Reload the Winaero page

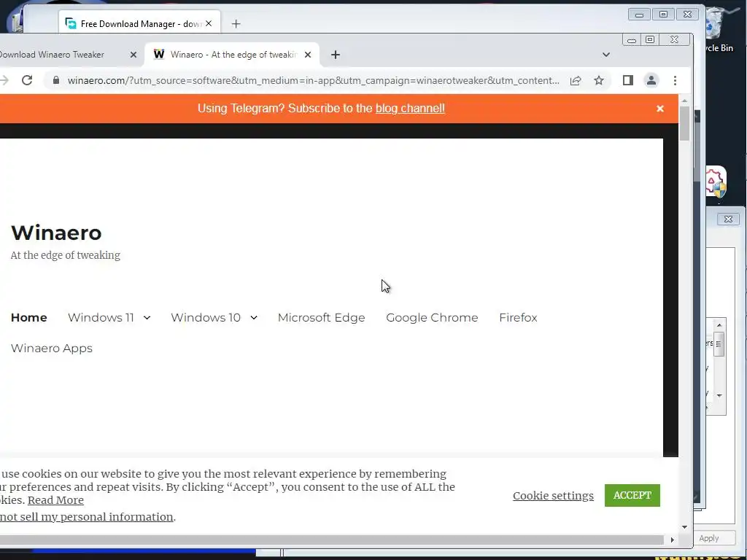[27, 80]
